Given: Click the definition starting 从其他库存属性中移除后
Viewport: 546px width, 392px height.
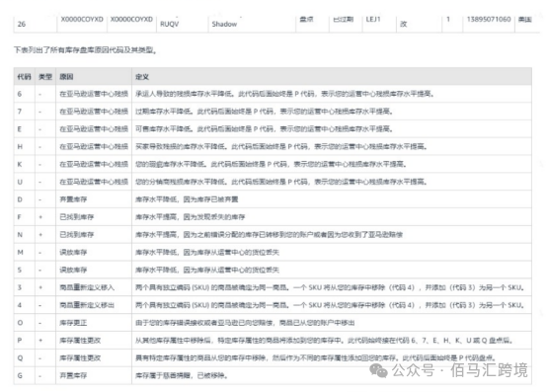Looking at the screenshot, I should pos(324,341).
